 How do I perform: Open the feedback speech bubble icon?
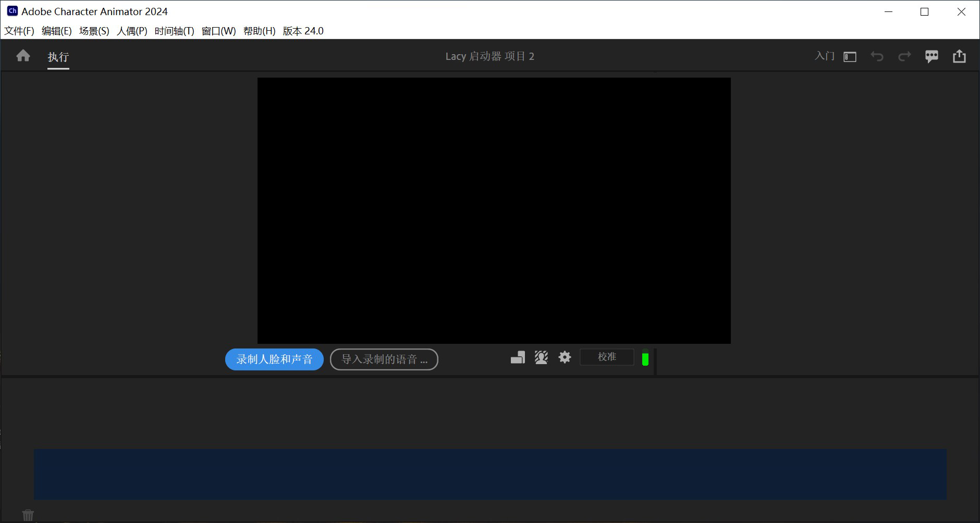pos(932,56)
